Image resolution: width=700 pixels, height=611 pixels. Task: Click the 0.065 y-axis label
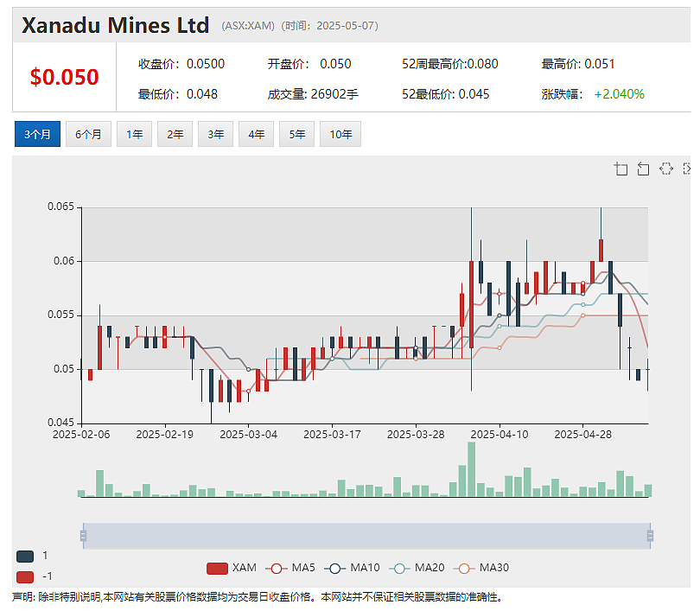[x=60, y=207]
